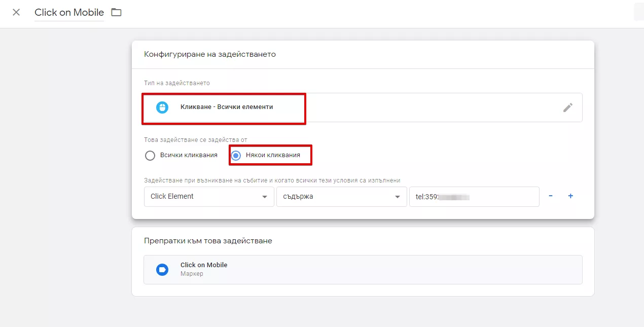Click the tel:359 value input field
This screenshot has width=644, height=327.
(474, 197)
